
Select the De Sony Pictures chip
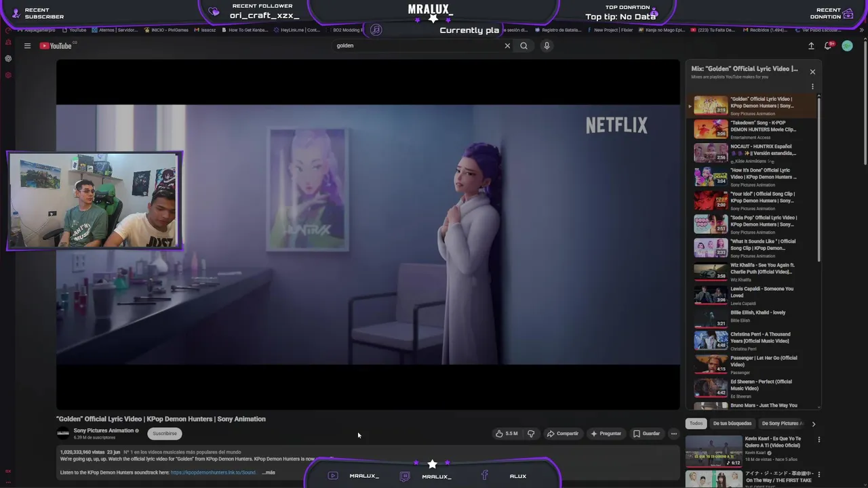click(x=782, y=424)
